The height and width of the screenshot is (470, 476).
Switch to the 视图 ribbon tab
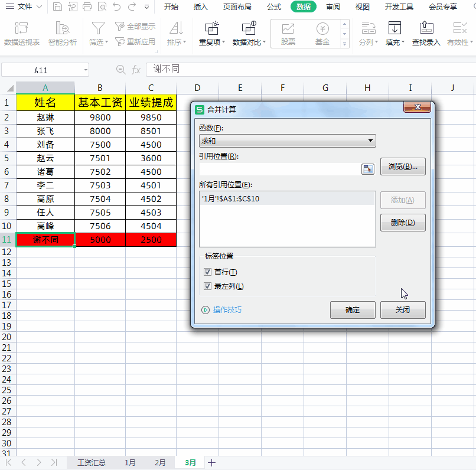(363, 6)
